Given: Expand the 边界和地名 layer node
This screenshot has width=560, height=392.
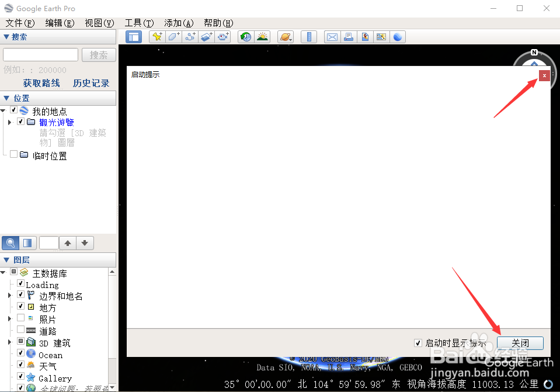Looking at the screenshot, I should point(10,295).
